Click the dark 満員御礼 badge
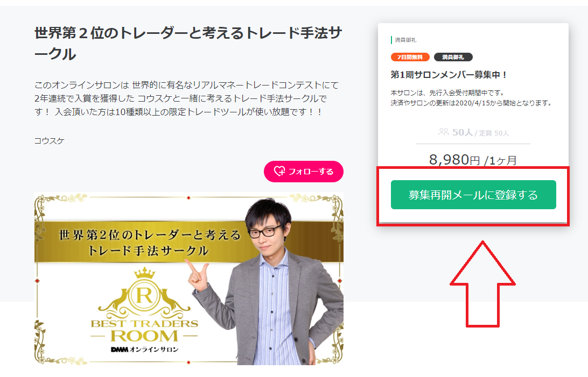Image resolution: width=588 pixels, height=377 pixels. pyautogui.click(x=453, y=57)
